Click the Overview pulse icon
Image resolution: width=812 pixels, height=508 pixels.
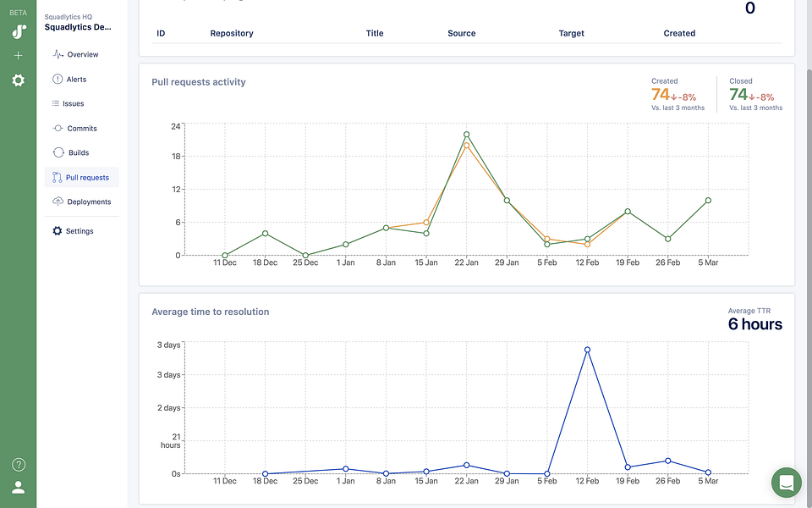tap(58, 54)
